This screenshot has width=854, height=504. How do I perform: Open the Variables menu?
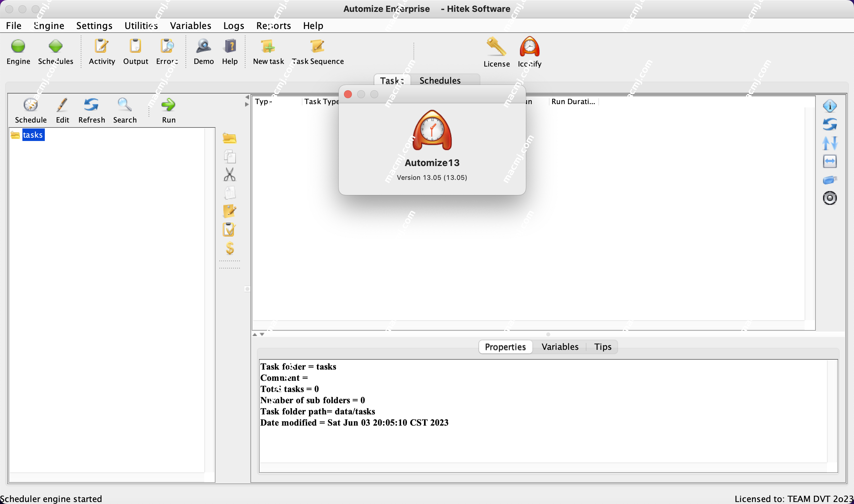click(190, 25)
